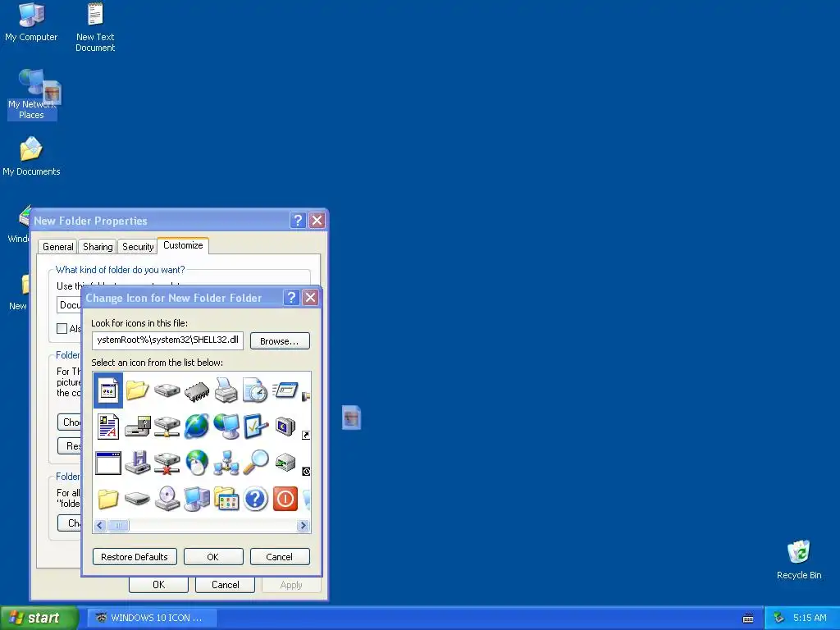Select the connected network drive icon
The image size is (840, 630).
[x=167, y=427]
